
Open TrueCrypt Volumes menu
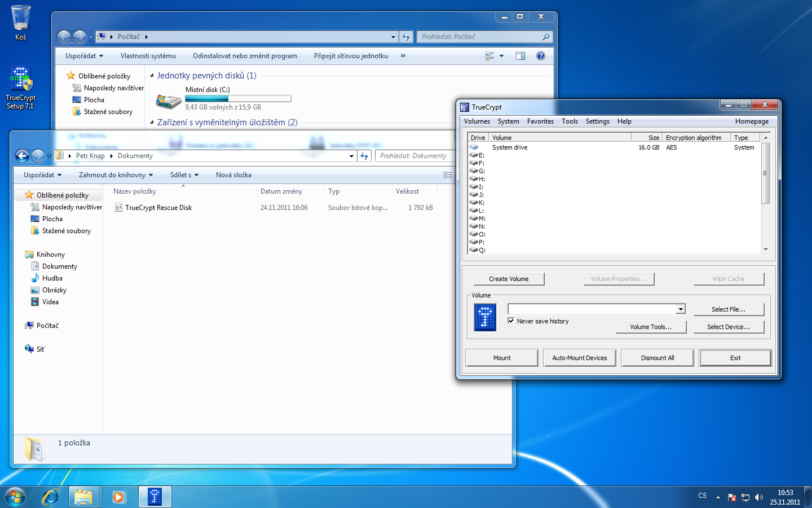click(477, 121)
